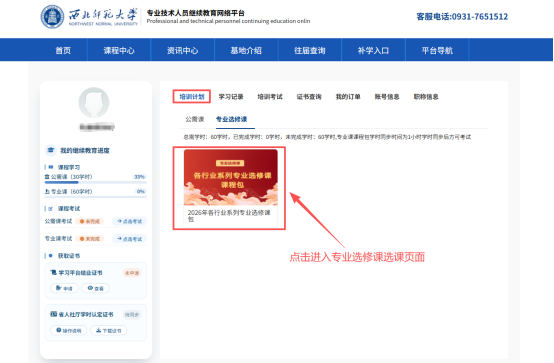This screenshot has height=363, width=554.
Task: Click the 总需学时 summary line
Action: pos(327,137)
